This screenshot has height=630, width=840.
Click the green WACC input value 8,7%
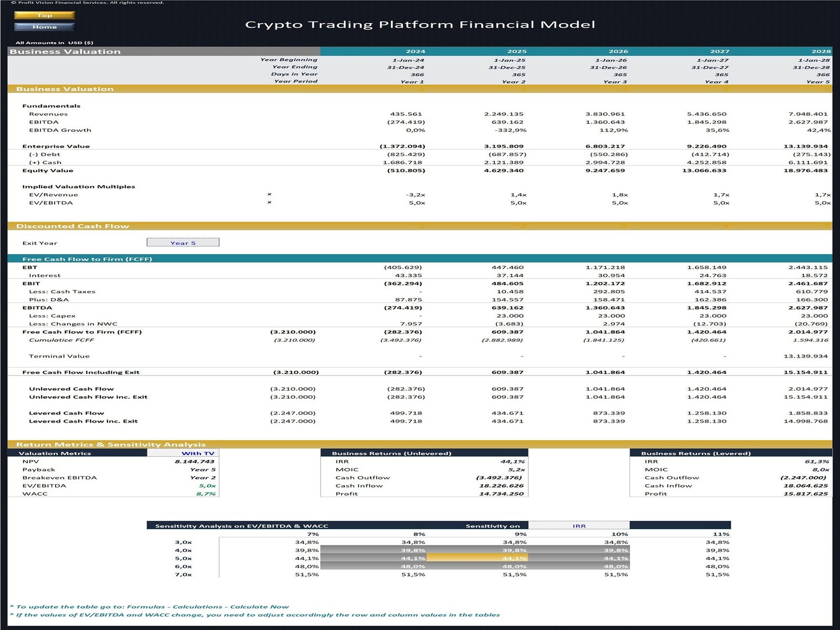pos(206,493)
